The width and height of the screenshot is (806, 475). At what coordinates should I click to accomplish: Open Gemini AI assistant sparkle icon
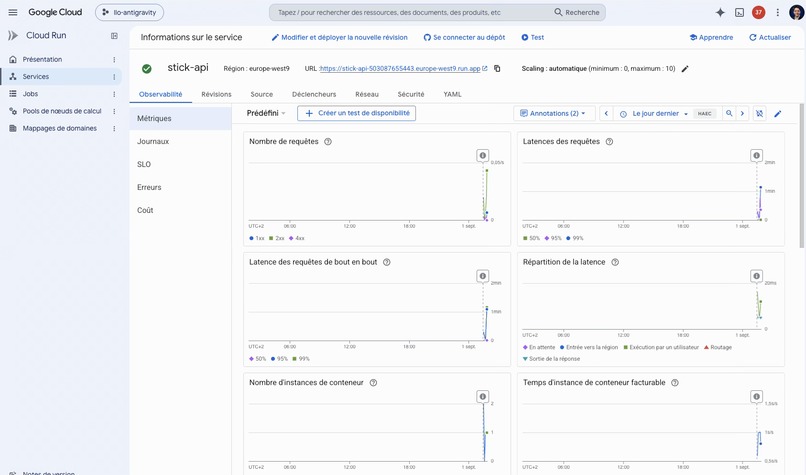[720, 12]
